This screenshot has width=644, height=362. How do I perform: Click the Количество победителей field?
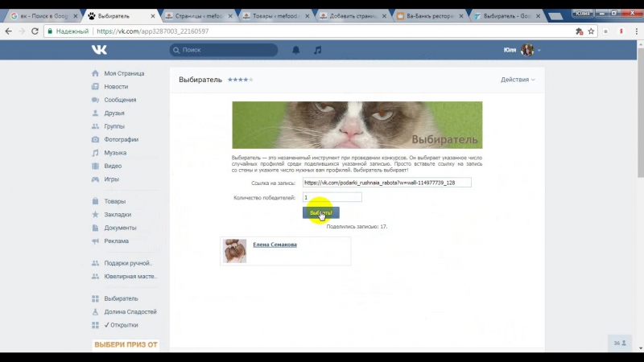click(x=332, y=197)
